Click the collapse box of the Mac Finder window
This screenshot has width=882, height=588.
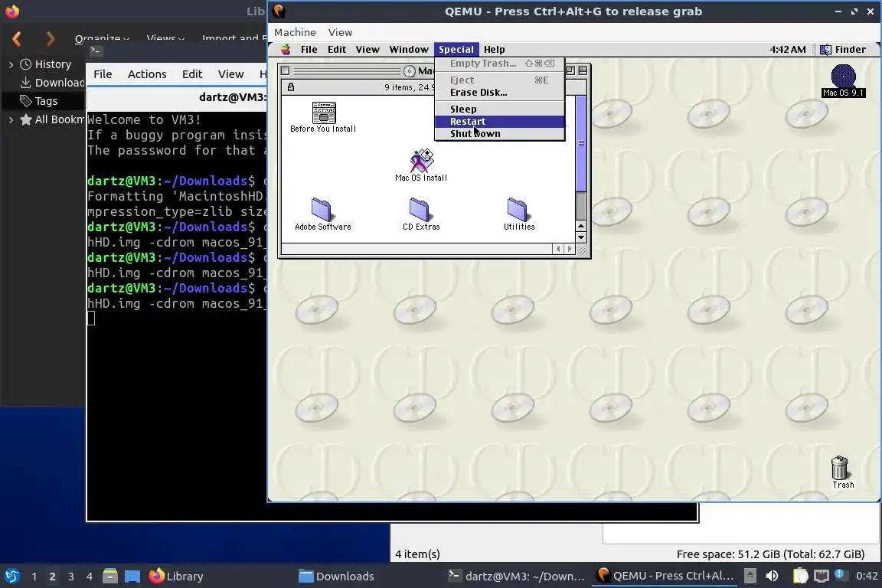tap(583, 71)
